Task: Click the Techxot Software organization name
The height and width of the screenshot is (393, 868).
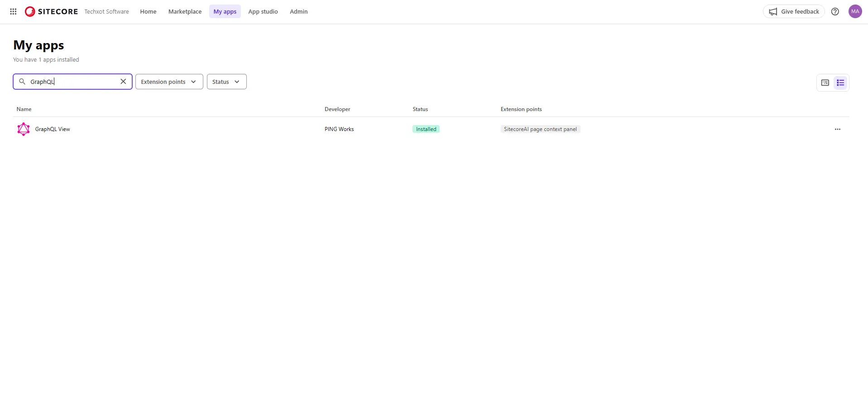Action: [106, 12]
